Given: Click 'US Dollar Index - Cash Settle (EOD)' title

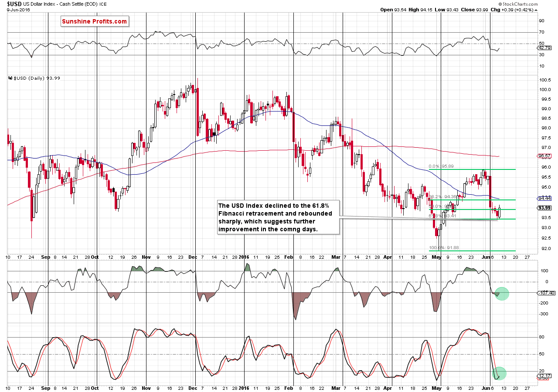Looking at the screenshot, I should pos(60,4).
